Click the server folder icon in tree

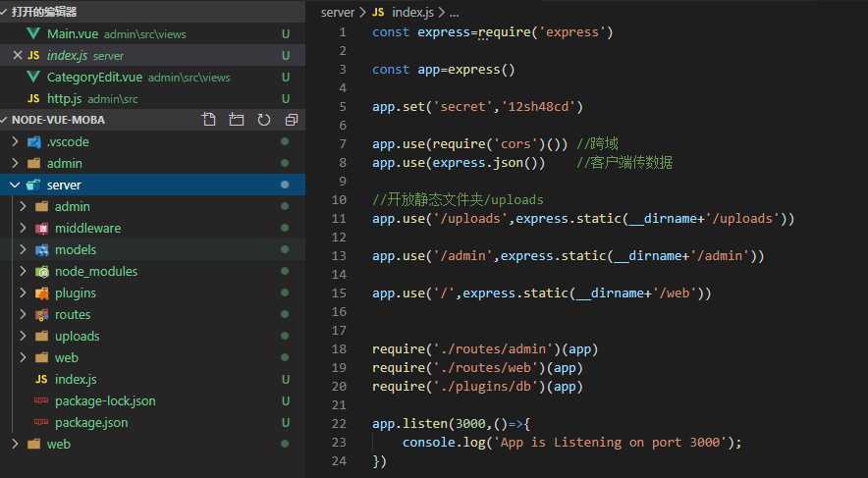[x=33, y=185]
